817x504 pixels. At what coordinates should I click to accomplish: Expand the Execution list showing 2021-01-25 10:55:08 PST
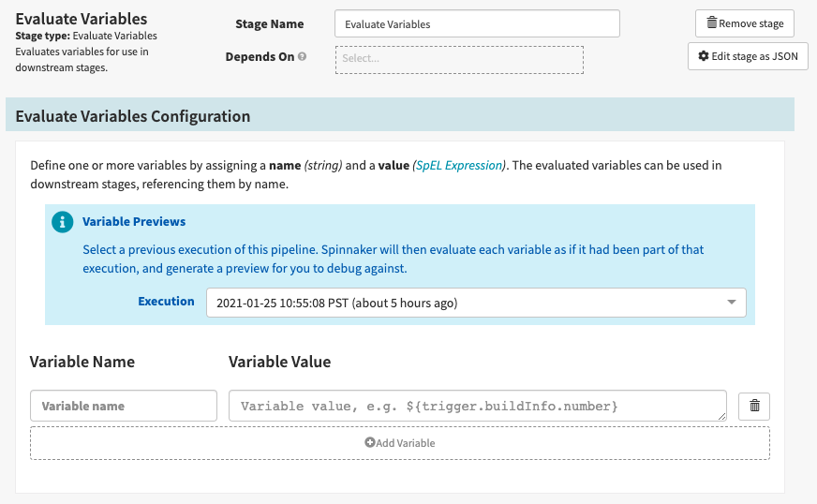pos(468,303)
